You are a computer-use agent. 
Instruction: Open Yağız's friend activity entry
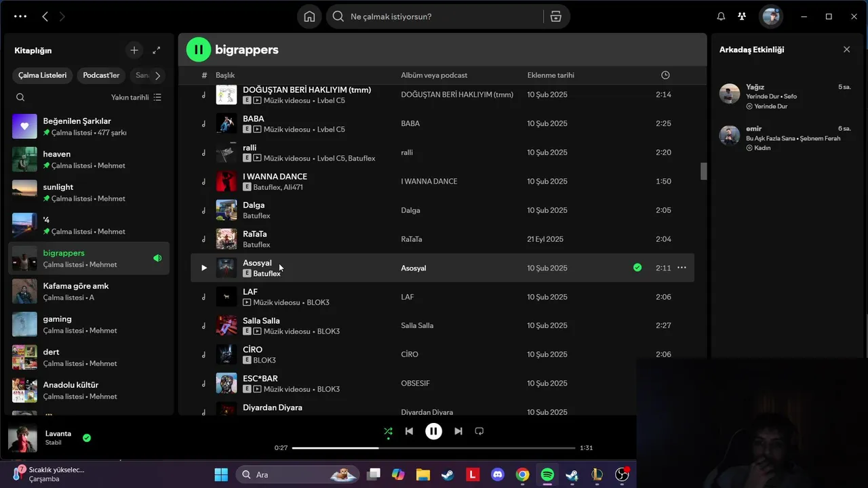click(x=785, y=96)
